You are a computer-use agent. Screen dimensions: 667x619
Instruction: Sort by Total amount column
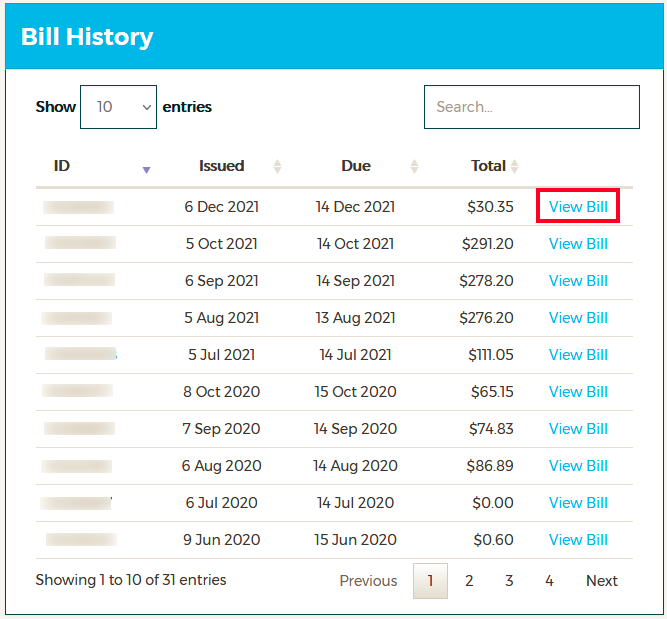click(489, 166)
